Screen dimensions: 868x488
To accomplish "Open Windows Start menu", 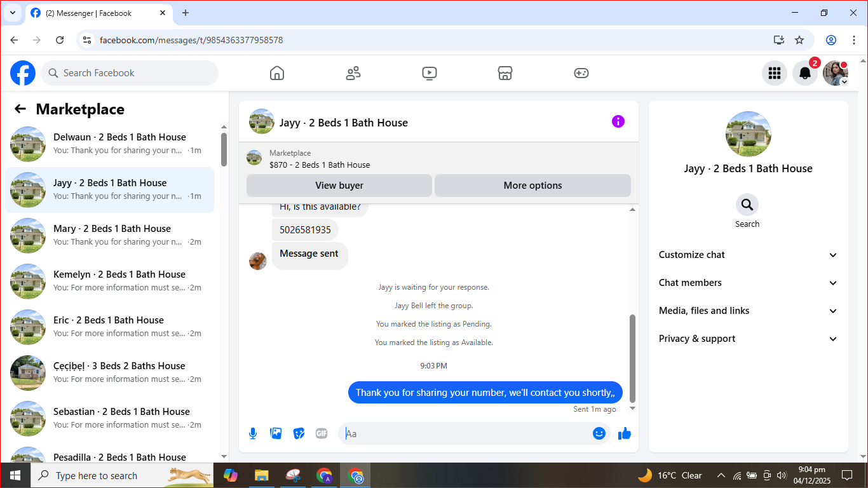I will [15, 475].
